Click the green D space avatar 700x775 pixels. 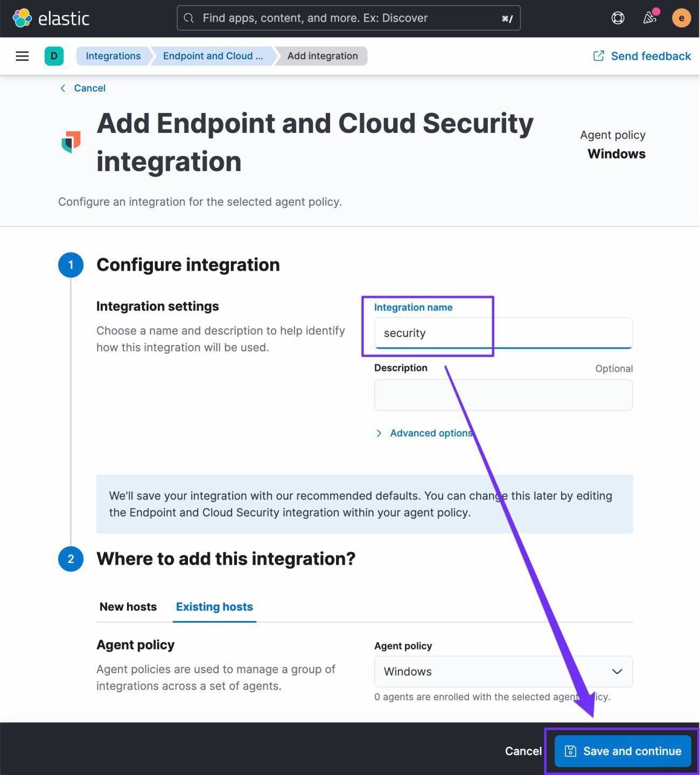pos(54,56)
